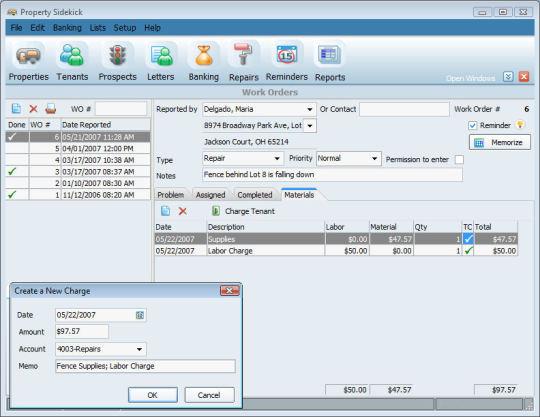The width and height of the screenshot is (540, 417).
Task: Click the Open Windows dropdown arrow icon
Action: coord(508,76)
